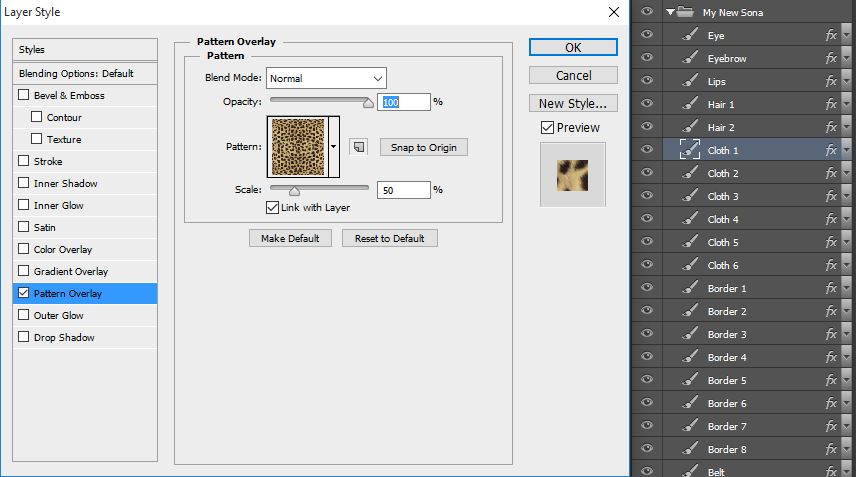Click the brush icon of Border 3 layer
This screenshot has height=477, width=856.
689,334
